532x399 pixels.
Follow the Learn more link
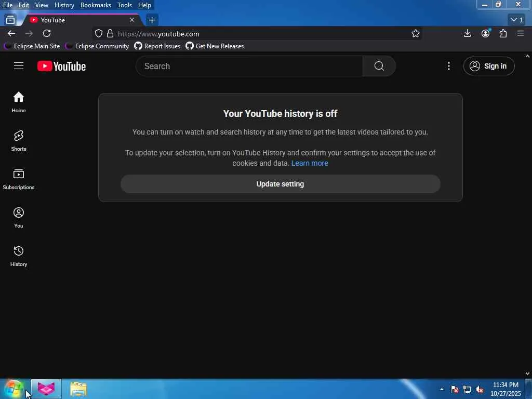[x=310, y=163]
